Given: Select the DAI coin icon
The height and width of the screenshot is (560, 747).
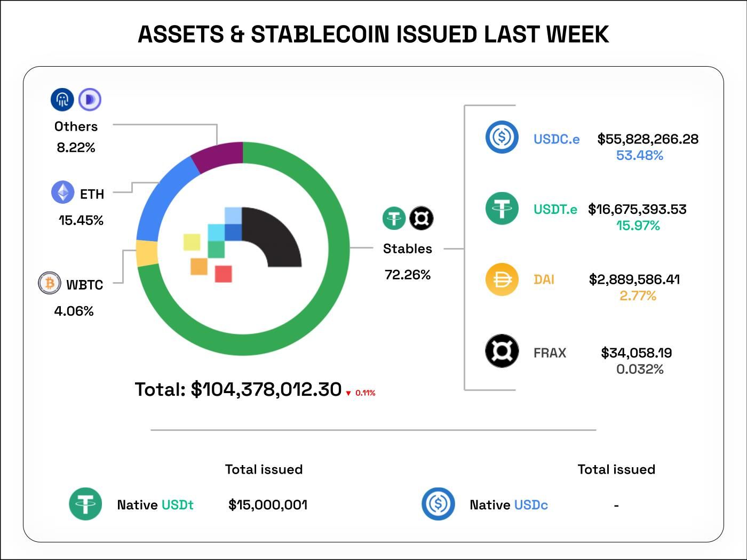Looking at the screenshot, I should (502, 279).
